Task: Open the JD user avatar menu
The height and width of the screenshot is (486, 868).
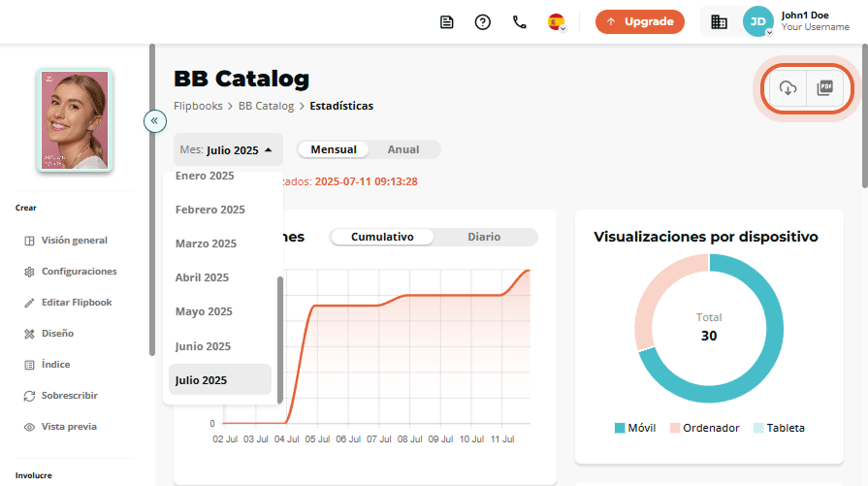Action: pyautogui.click(x=757, y=21)
